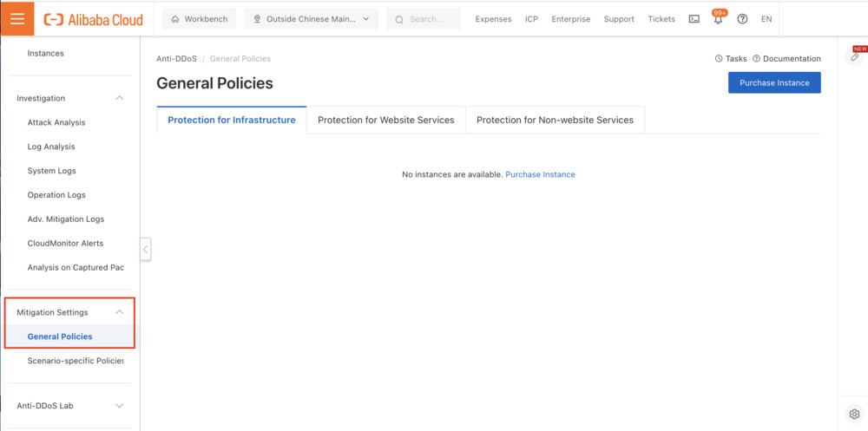
Task: Open Attack Analysis in the sidebar
Action: [x=56, y=122]
